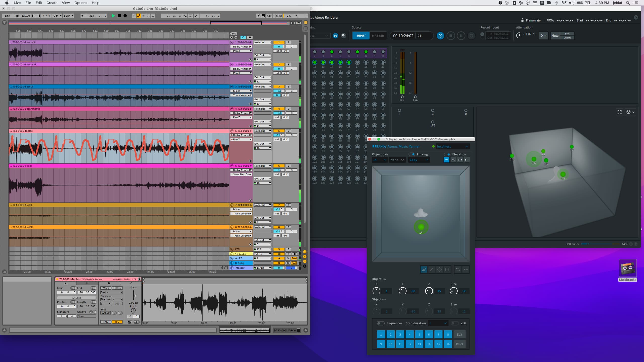The image size is (644, 362).
Task: Click sequencer step 14 in the Atmos Panner
Action: (429, 344)
